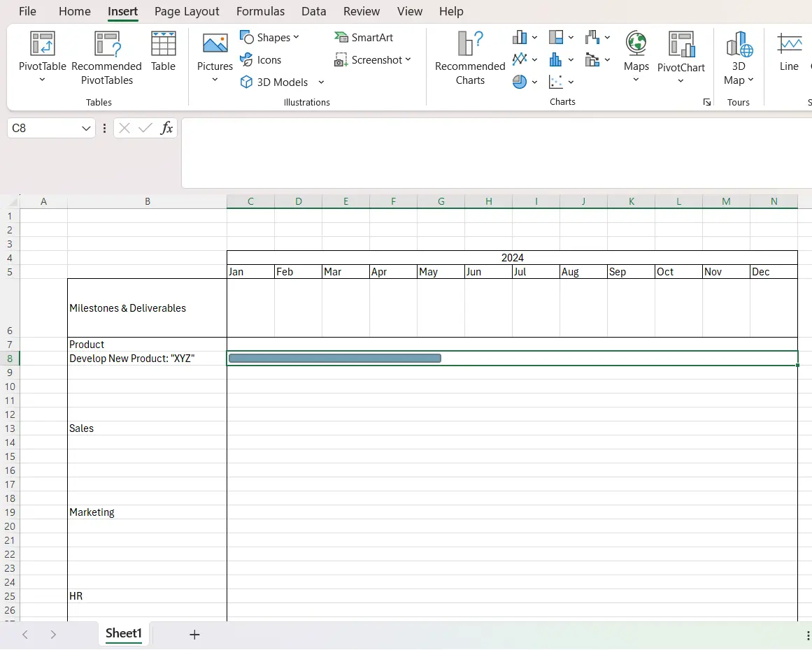
Task: Click the "Marketing" cell
Action: [x=147, y=512]
